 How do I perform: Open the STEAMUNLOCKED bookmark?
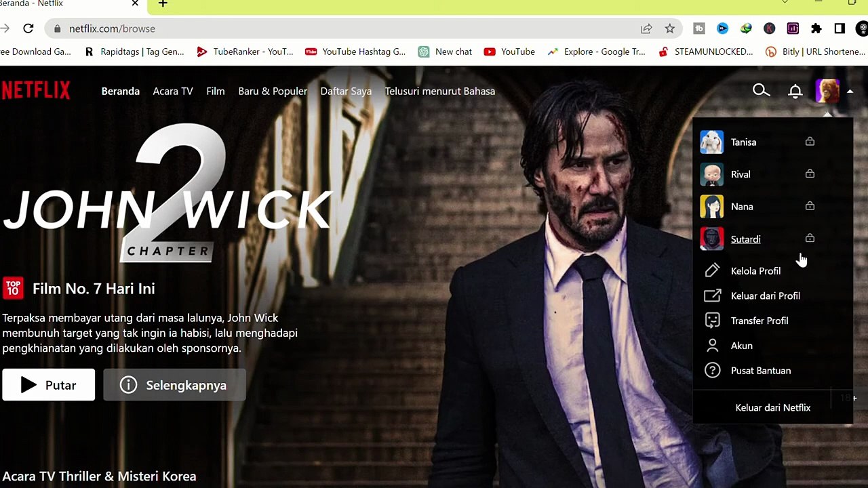click(x=705, y=52)
